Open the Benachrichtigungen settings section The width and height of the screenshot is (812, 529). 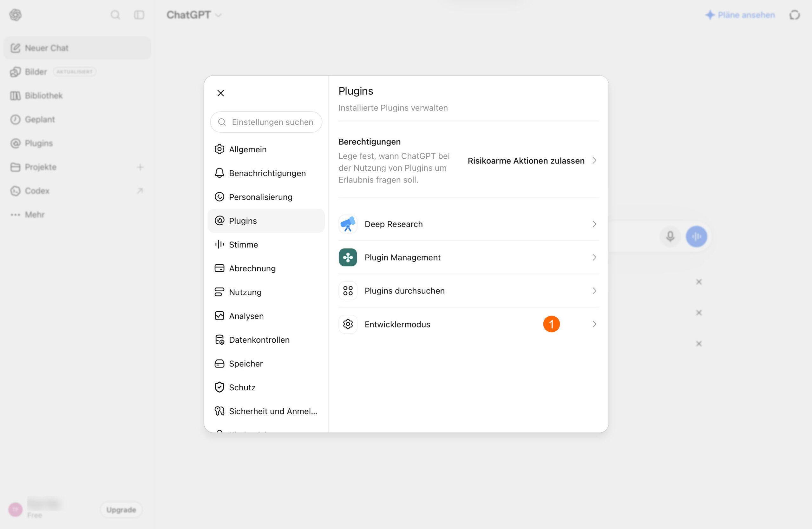pos(266,173)
